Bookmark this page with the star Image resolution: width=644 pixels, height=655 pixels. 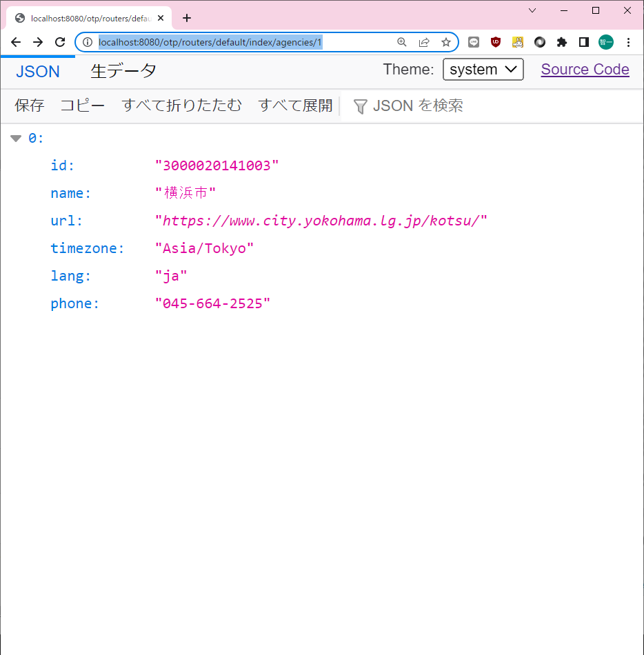(x=446, y=42)
